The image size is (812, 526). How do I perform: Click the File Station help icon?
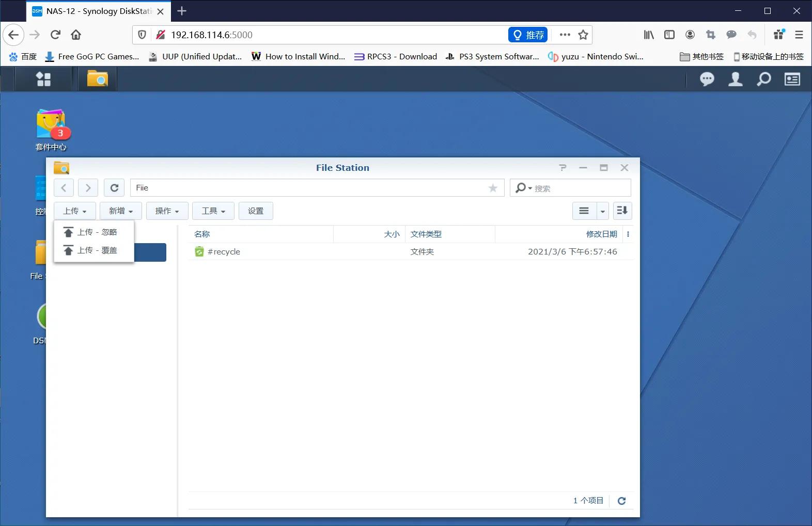pyautogui.click(x=563, y=168)
